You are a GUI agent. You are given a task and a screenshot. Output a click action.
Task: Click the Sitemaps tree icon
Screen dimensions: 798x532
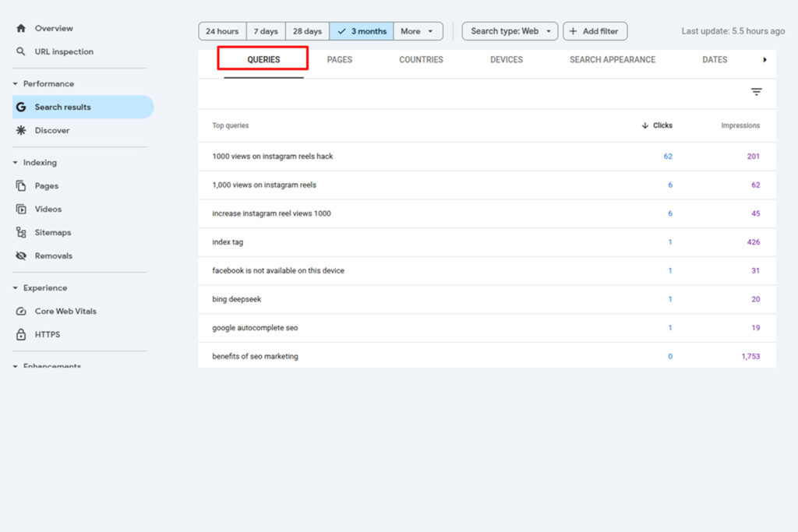(x=21, y=232)
